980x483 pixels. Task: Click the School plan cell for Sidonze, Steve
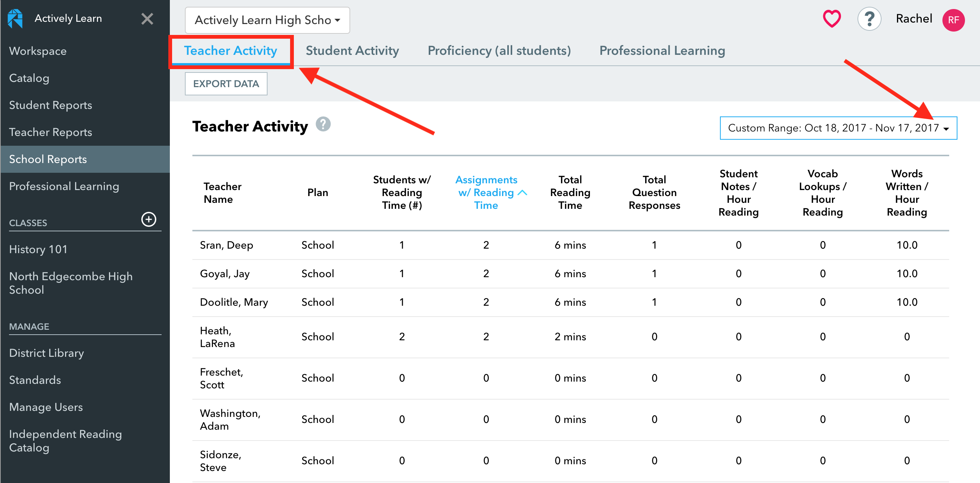pos(318,461)
